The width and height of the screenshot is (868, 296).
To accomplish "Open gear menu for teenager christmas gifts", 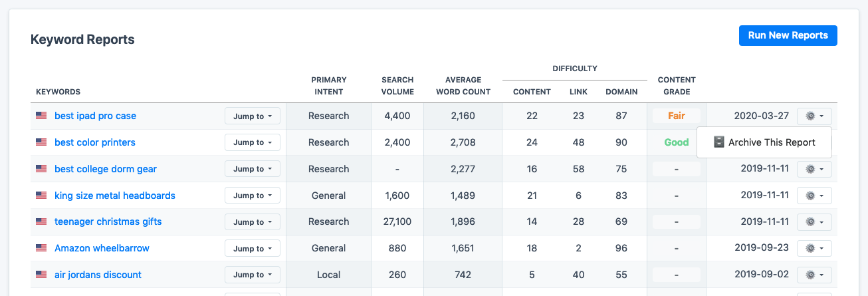I will (x=814, y=222).
